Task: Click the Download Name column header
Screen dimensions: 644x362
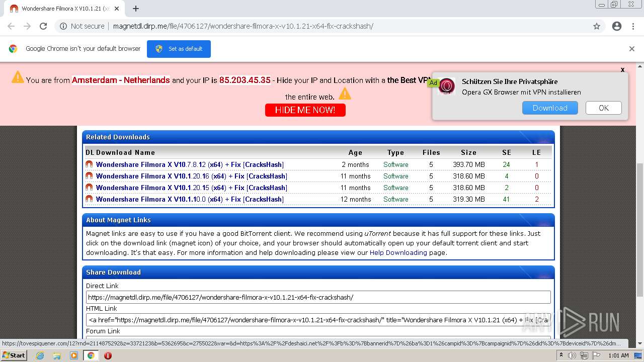Action: coord(125,152)
